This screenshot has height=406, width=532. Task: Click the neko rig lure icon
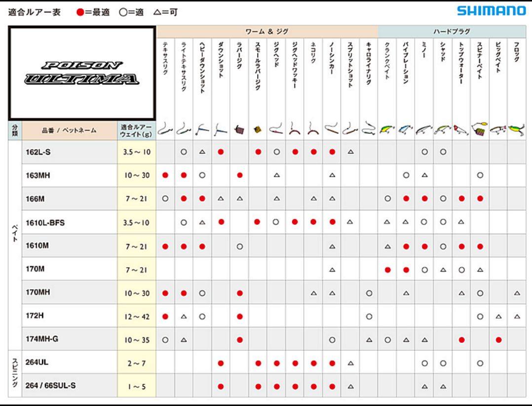tap(313, 129)
